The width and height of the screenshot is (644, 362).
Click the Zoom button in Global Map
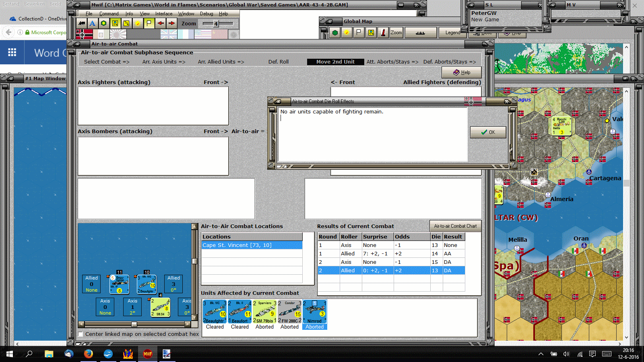click(x=396, y=33)
